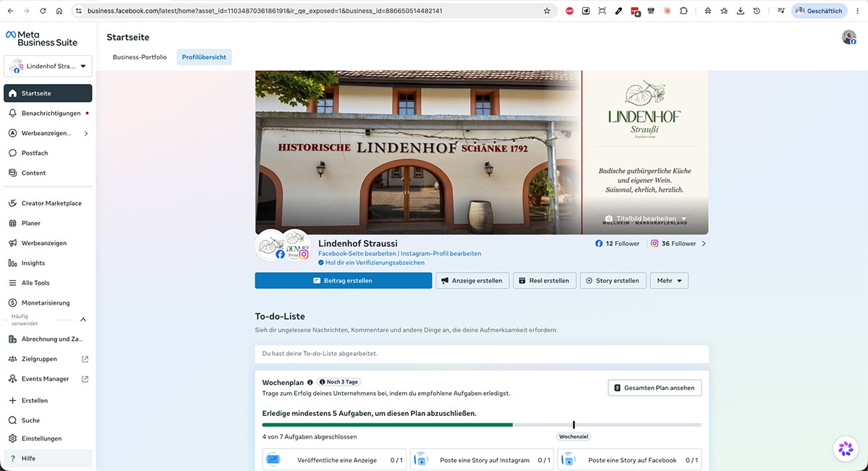Screen dimensions: 868x471
Task: Open the Titelbild bearbeiten dropdown
Action: click(645, 218)
